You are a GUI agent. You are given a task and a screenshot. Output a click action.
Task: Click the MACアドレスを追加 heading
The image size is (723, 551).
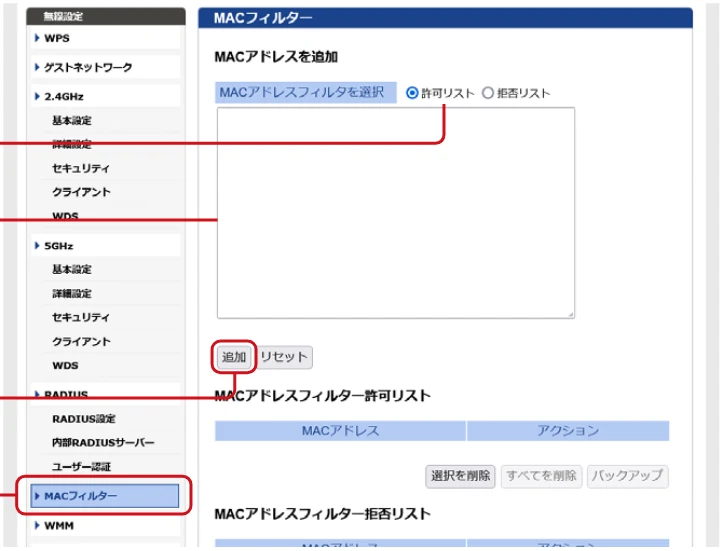point(276,57)
